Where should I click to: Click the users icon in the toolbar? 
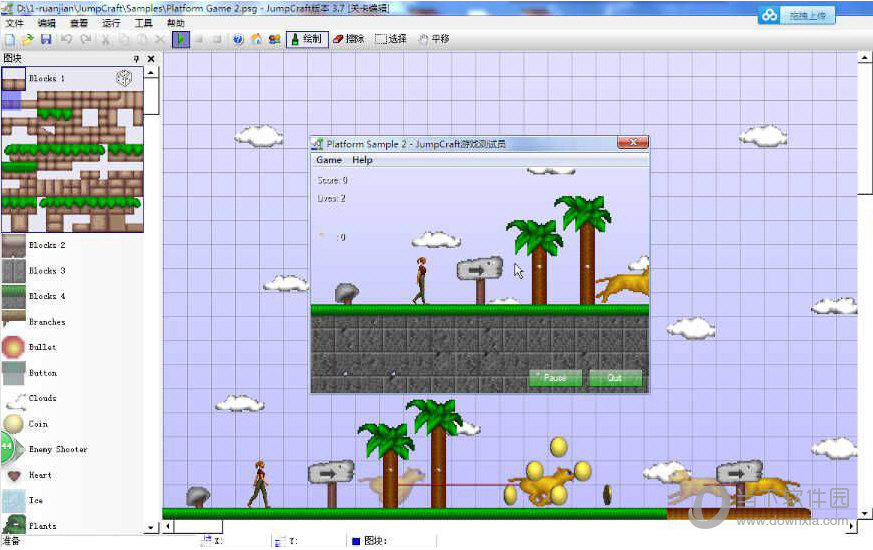pos(274,40)
